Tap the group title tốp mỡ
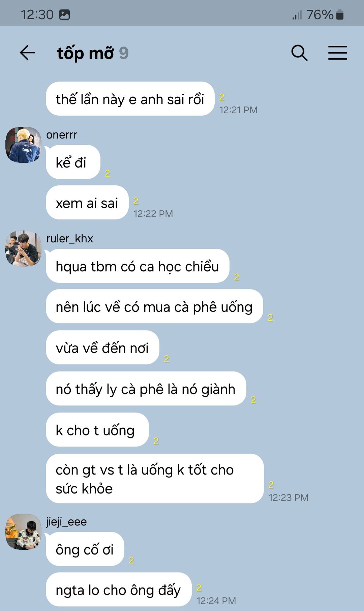The image size is (364, 611). [x=86, y=53]
